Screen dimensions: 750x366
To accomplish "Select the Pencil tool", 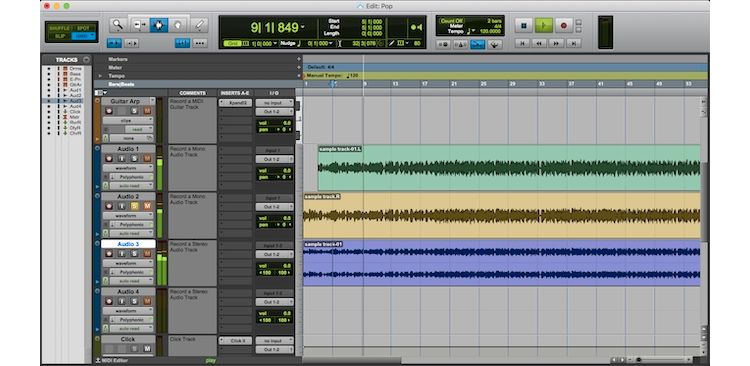I will point(199,25).
